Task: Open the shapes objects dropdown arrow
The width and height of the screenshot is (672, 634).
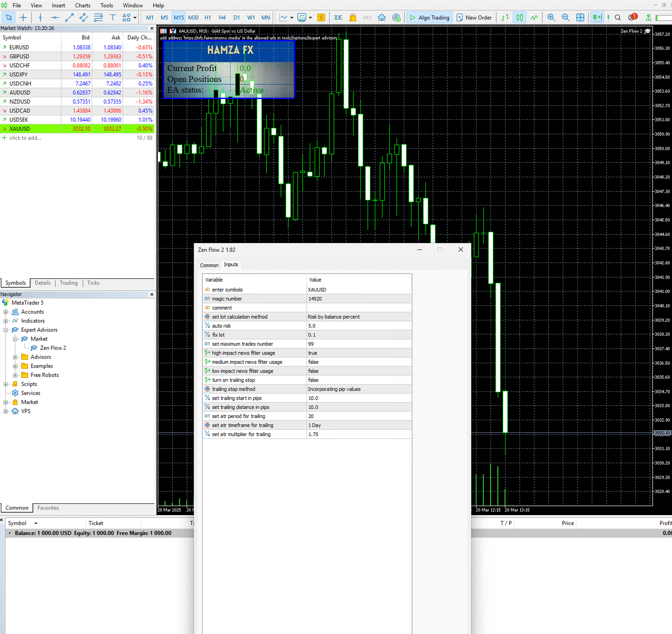Action: (135, 18)
